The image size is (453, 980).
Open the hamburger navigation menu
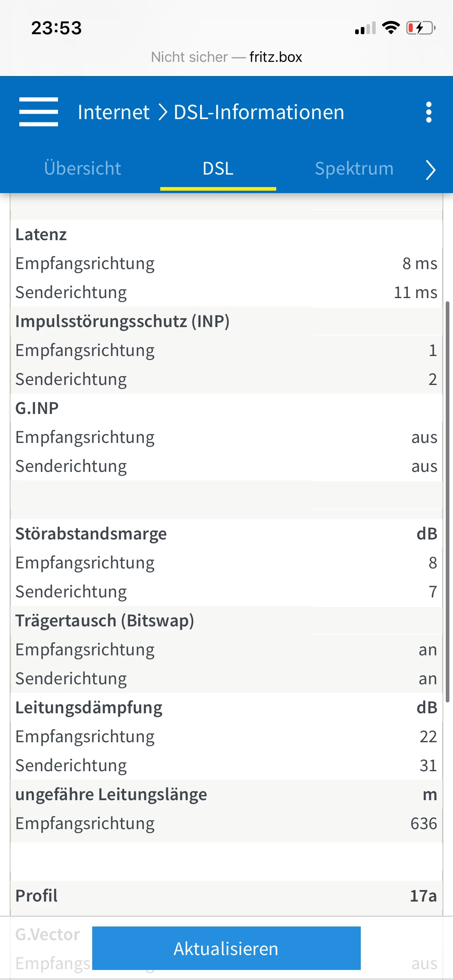pyautogui.click(x=39, y=112)
